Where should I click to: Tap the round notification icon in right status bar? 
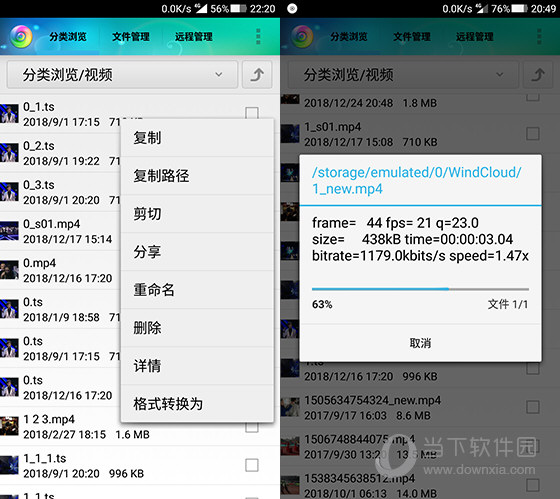[292, 9]
